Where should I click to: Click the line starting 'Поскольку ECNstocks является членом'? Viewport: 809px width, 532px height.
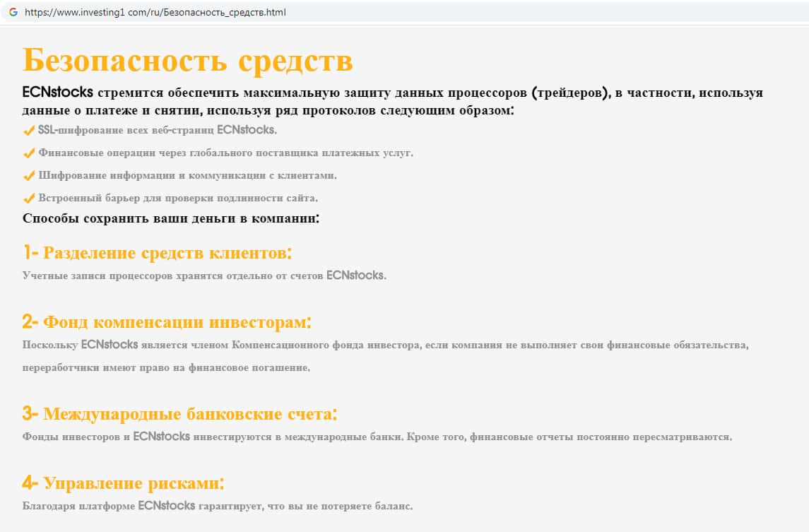pos(385,345)
